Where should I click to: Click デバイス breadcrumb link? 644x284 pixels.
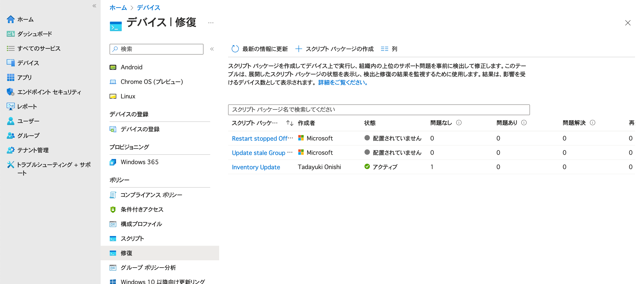click(148, 8)
